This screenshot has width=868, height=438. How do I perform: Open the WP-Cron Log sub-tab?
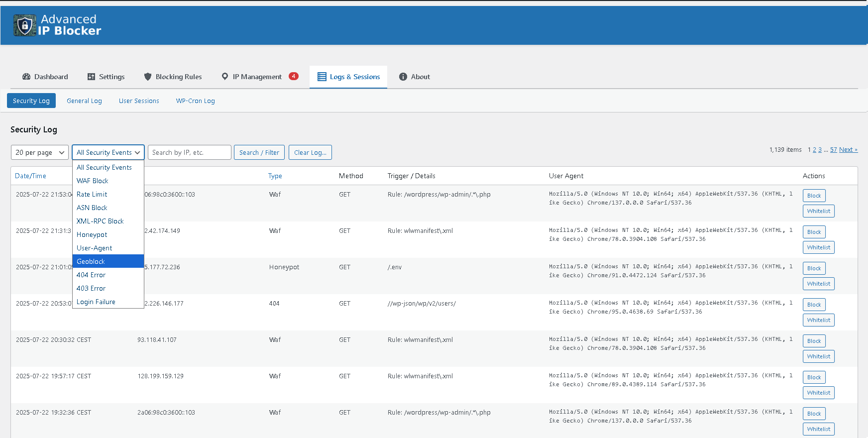[196, 101]
